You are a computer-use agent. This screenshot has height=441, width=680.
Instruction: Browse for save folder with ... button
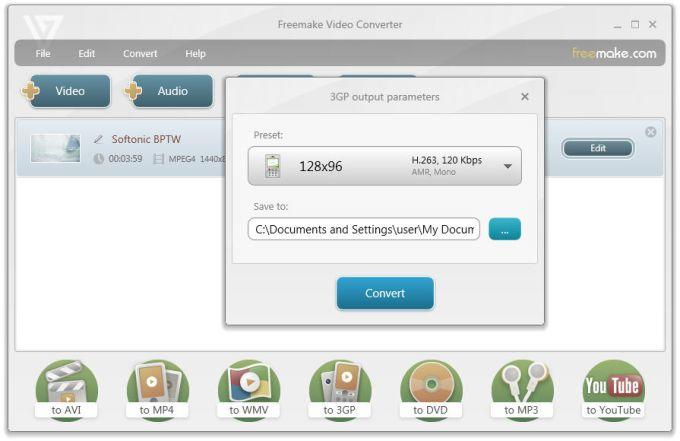pyautogui.click(x=505, y=229)
